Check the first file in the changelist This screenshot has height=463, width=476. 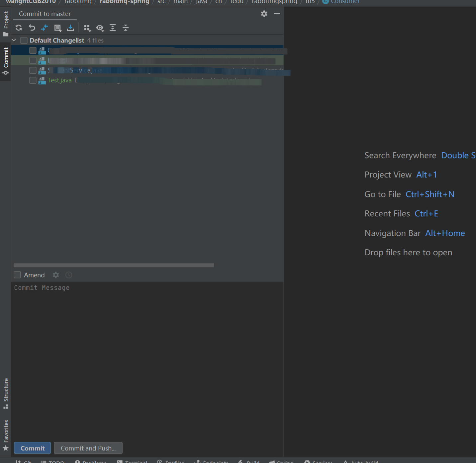33,50
